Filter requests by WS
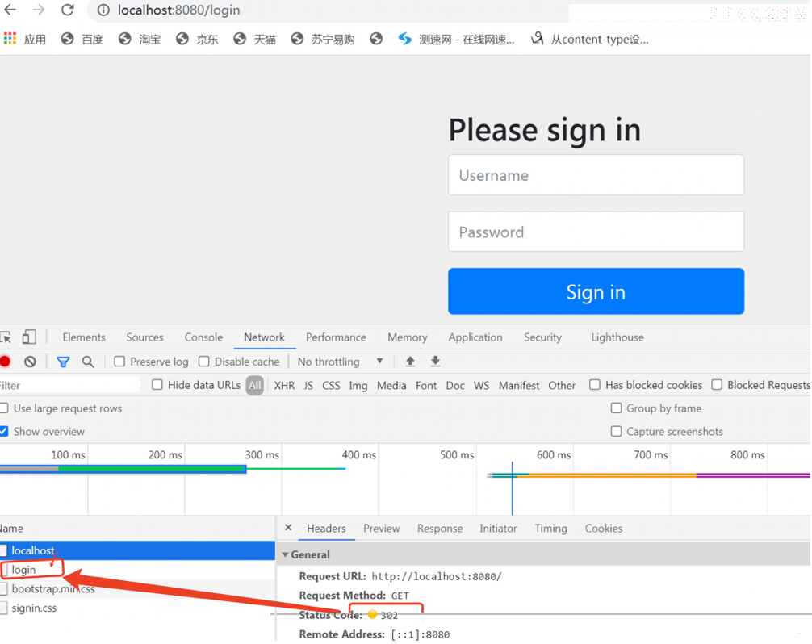812x644 pixels. point(481,385)
